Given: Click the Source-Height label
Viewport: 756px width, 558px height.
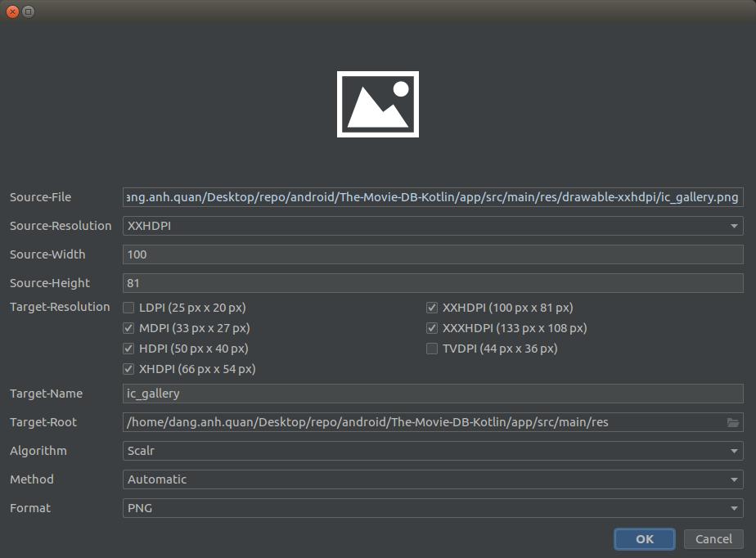Looking at the screenshot, I should click(x=50, y=283).
